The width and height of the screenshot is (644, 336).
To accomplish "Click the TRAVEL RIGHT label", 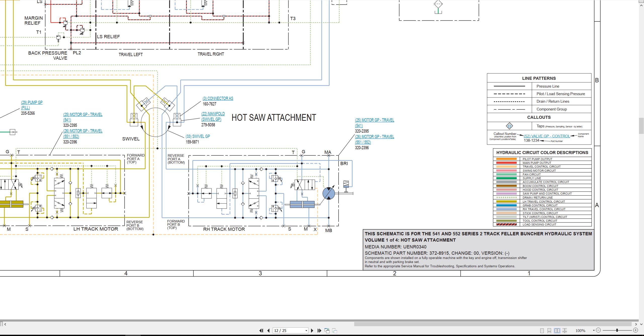I will point(211,54).
